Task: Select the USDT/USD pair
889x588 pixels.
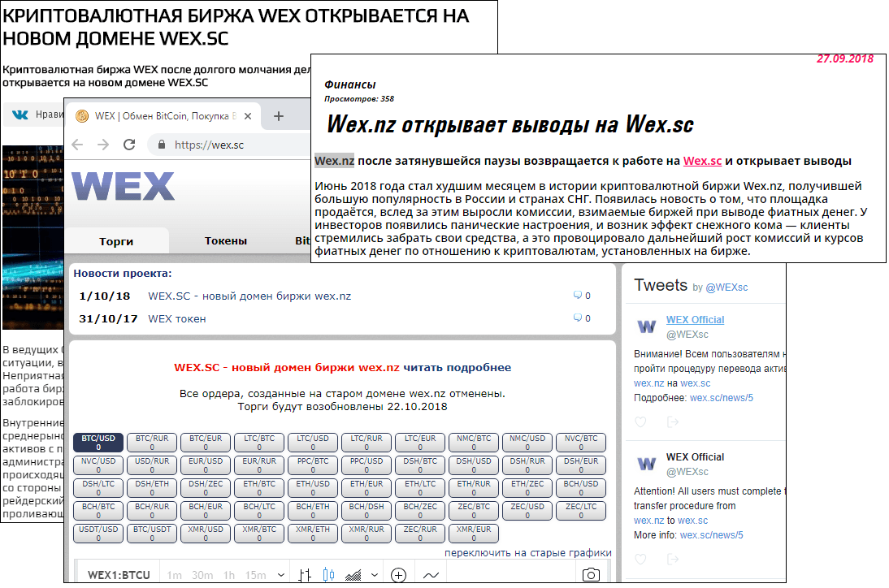Action: tap(98, 533)
